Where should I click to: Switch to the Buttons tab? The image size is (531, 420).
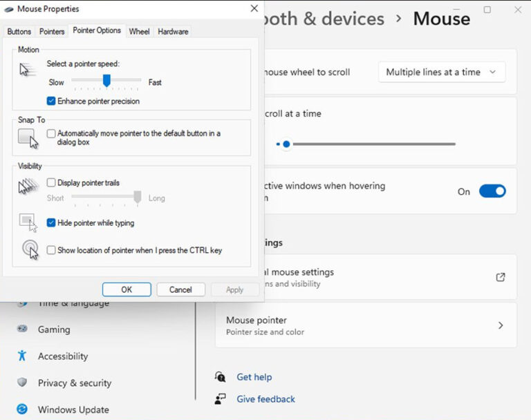19,32
